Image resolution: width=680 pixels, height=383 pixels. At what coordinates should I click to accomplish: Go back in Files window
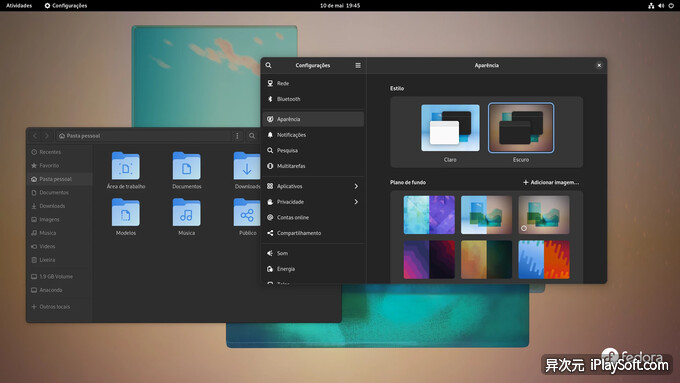pos(35,136)
